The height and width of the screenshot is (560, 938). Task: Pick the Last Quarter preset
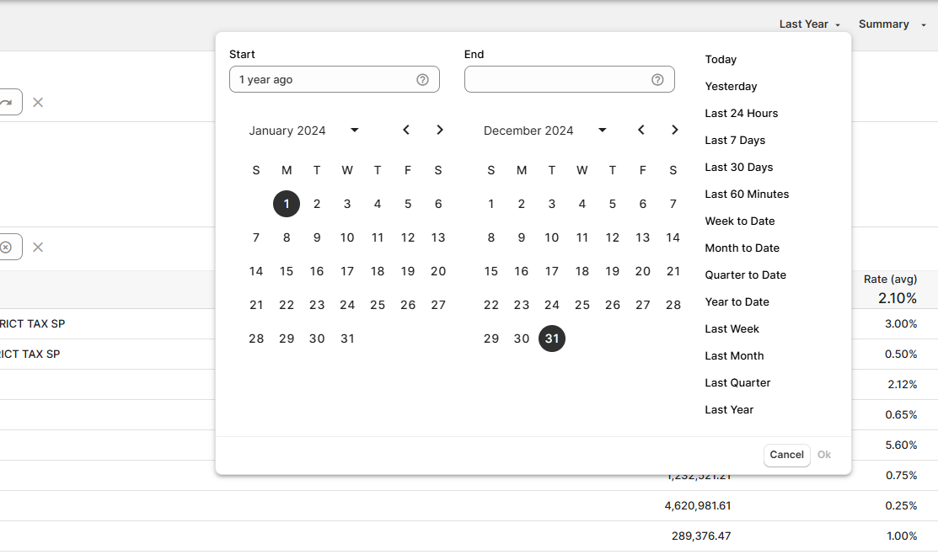click(737, 383)
